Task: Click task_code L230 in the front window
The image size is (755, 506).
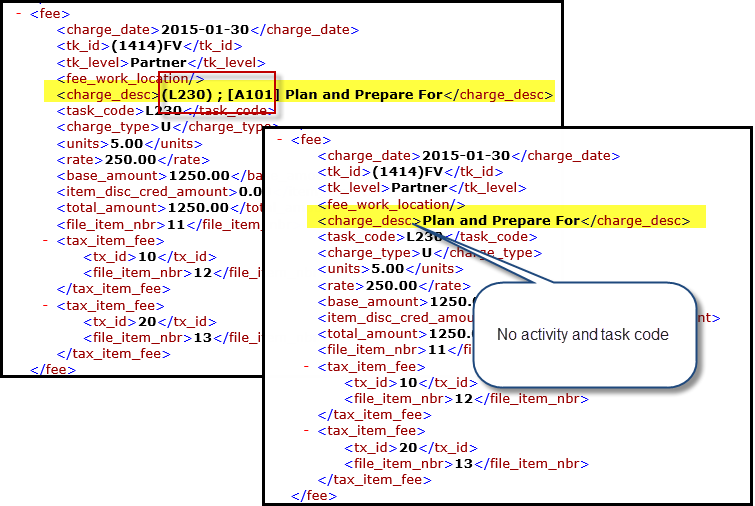Action: (428, 237)
